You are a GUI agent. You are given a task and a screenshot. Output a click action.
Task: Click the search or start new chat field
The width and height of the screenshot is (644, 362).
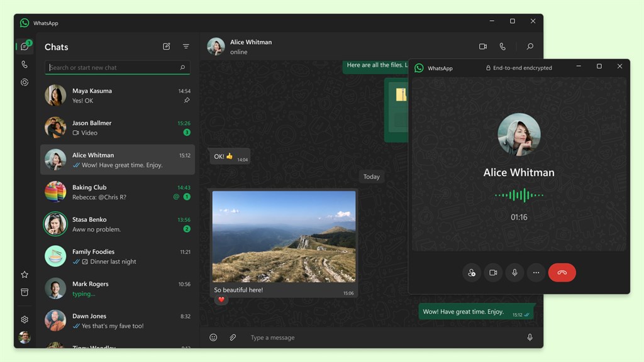coord(118,67)
